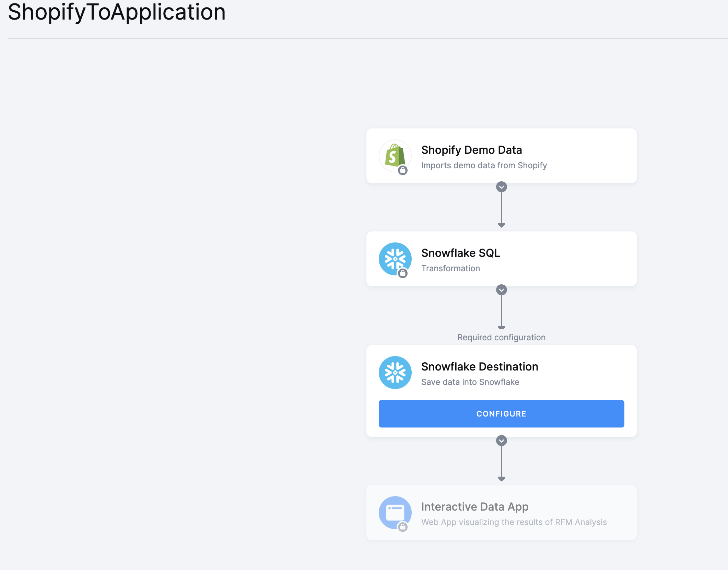
Task: Expand chevron below Snowflake Destination card
Action: coord(502,441)
